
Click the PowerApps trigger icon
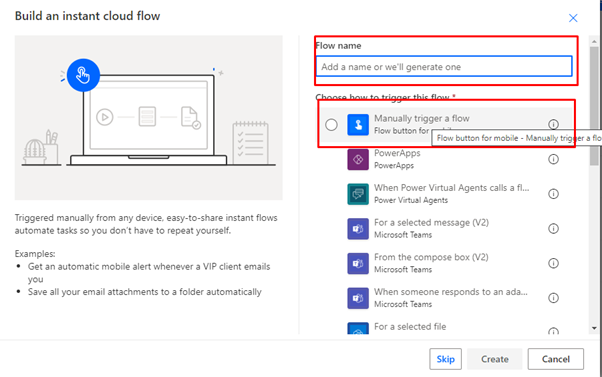click(x=358, y=159)
